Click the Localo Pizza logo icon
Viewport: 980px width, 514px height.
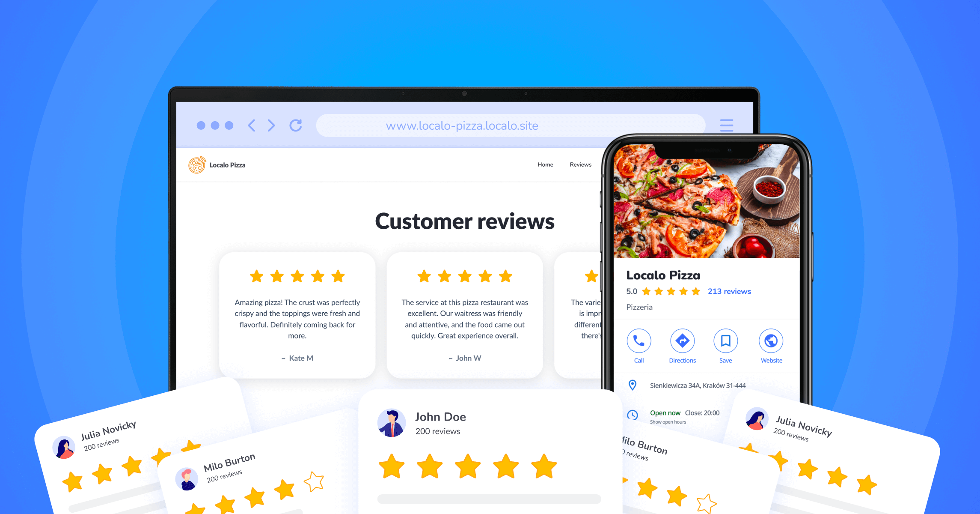click(x=195, y=165)
